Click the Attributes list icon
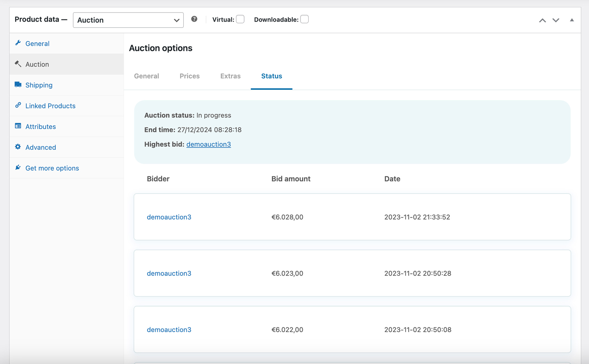 18,126
